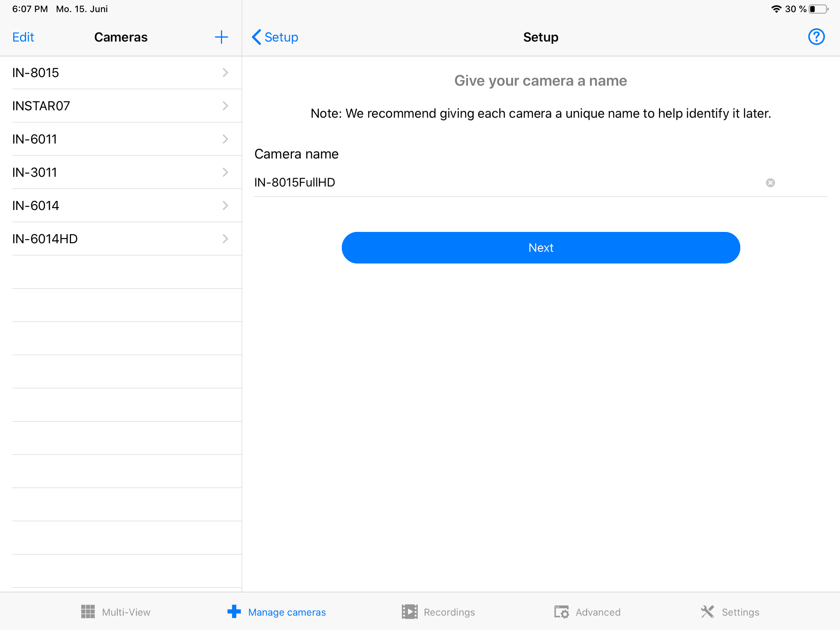The width and height of the screenshot is (840, 630).
Task: Tap the Advanced gear window icon
Action: tap(561, 612)
